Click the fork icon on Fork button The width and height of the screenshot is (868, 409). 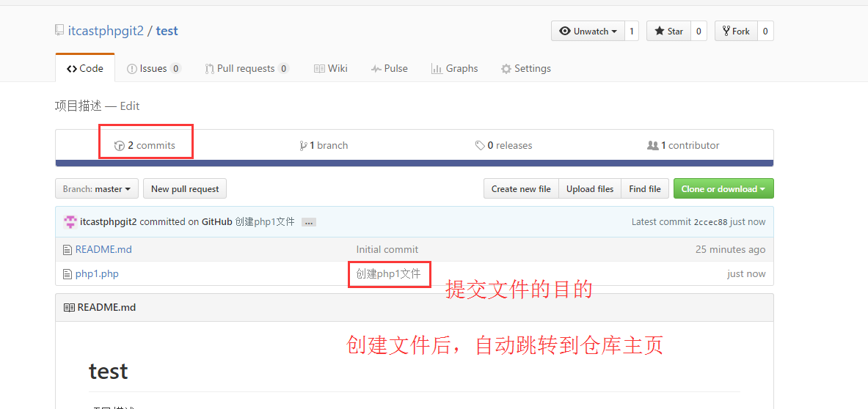[726, 31]
